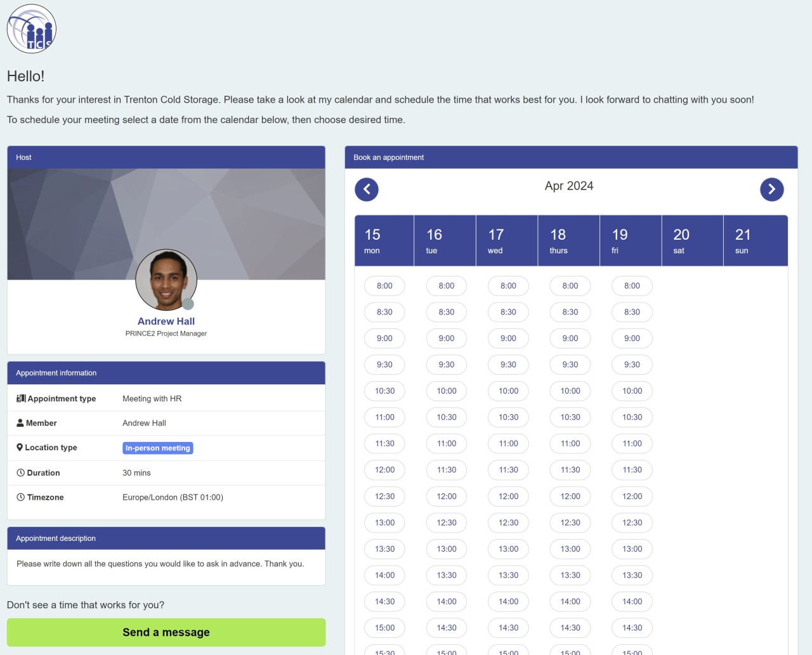Click the Trenton Cold Storage logo
Image resolution: width=812 pixels, height=655 pixels.
(x=31, y=29)
